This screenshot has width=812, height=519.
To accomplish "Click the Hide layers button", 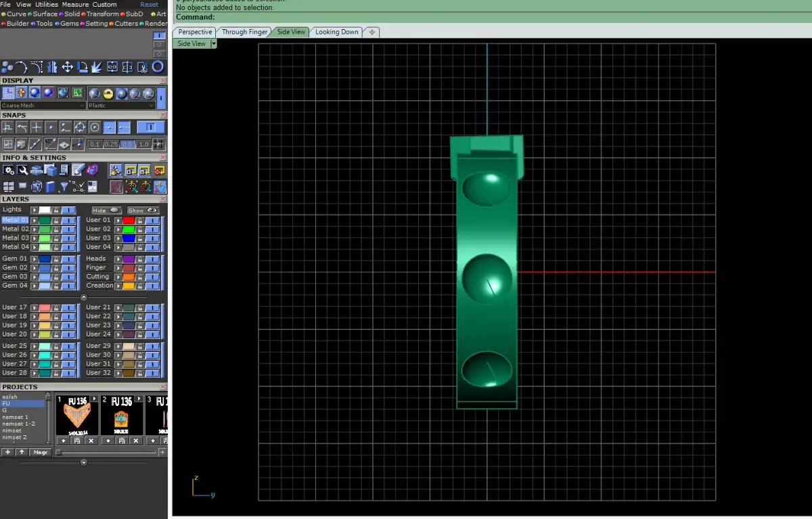I will [106, 210].
